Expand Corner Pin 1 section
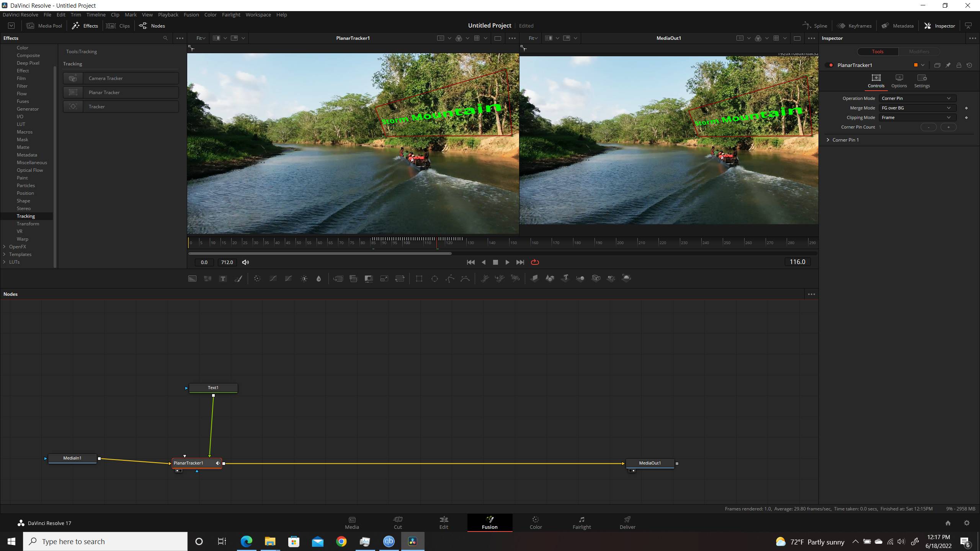Viewport: 980px width, 551px height. [x=828, y=140]
